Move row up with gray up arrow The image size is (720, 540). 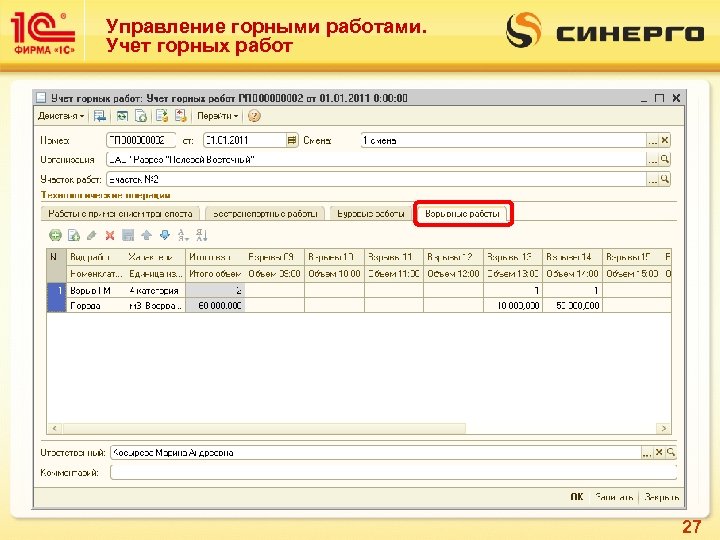[x=146, y=236]
